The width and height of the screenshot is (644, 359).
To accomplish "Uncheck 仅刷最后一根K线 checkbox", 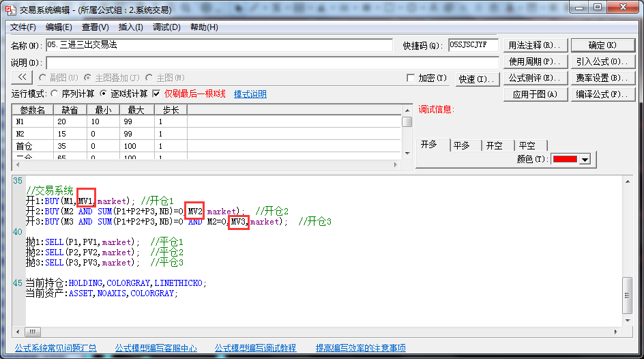I will (156, 94).
